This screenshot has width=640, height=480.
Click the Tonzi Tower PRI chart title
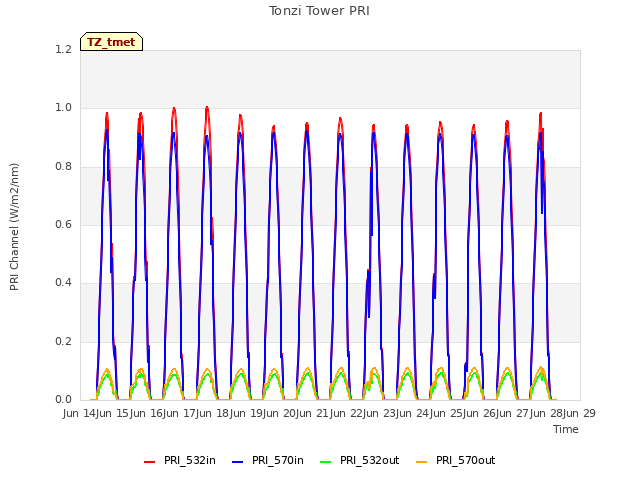(319, 11)
